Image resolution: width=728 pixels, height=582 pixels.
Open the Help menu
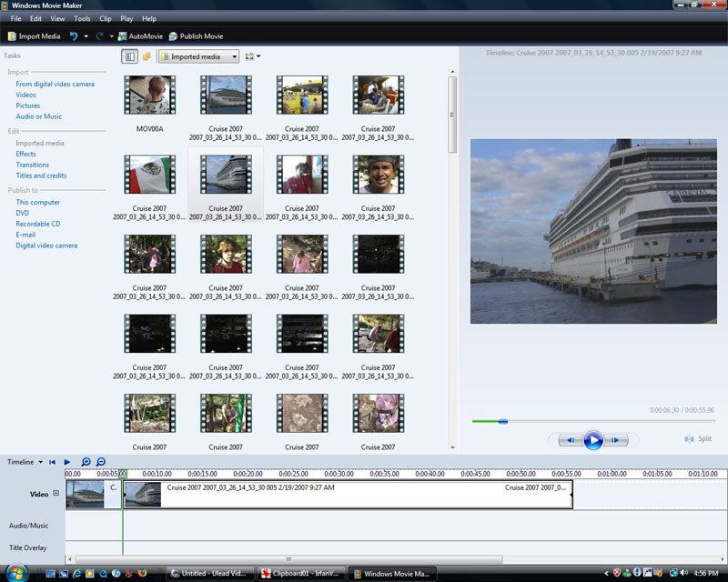click(x=149, y=18)
